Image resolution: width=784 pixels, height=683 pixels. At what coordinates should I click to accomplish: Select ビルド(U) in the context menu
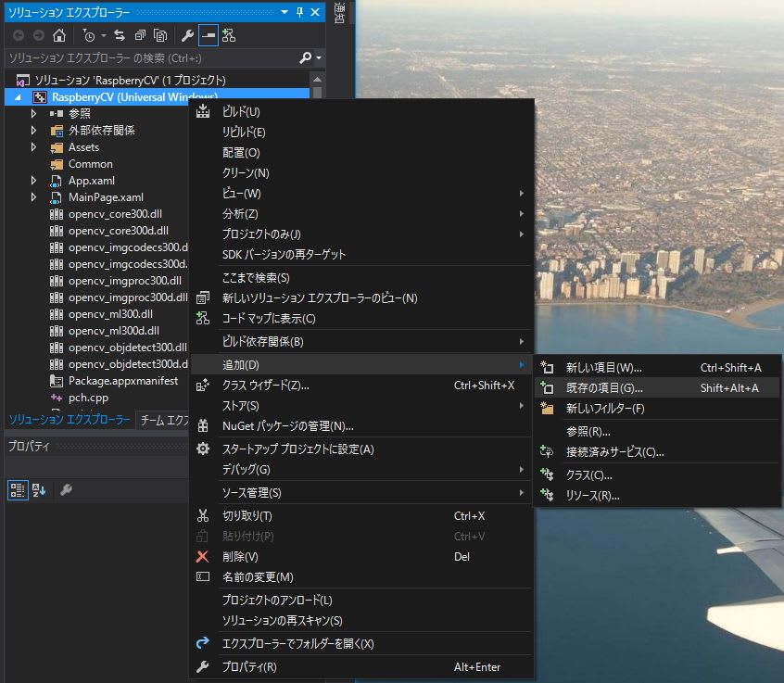pyautogui.click(x=241, y=111)
